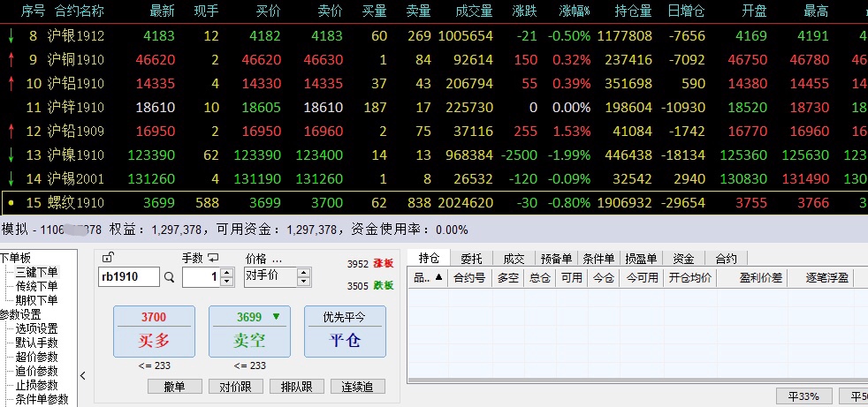Toggle the lock icon above contract code
868x407 pixels.
pyautogui.click(x=109, y=257)
